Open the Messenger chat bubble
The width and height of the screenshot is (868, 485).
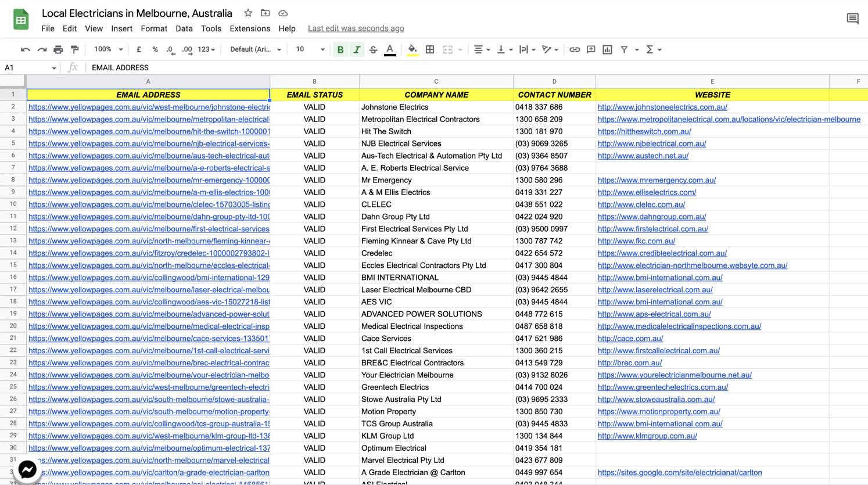(27, 469)
